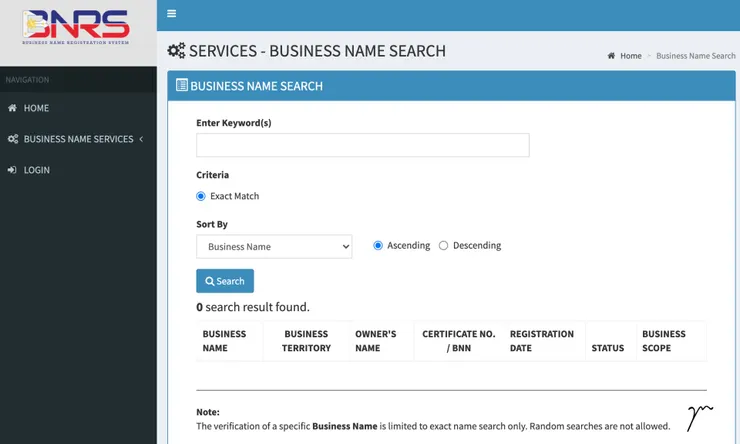Click the Criteria label

[213, 175]
